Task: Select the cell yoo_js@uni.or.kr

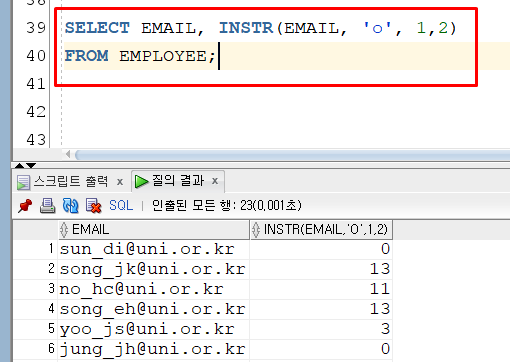Action: pos(154,329)
